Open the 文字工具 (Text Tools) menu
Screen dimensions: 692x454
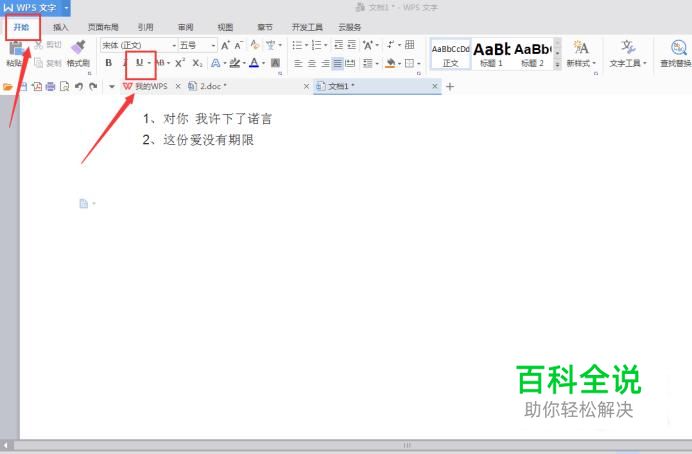[628, 54]
